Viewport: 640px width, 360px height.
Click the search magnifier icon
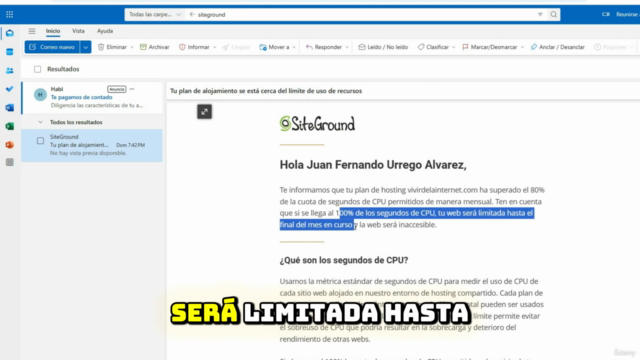[553, 15]
